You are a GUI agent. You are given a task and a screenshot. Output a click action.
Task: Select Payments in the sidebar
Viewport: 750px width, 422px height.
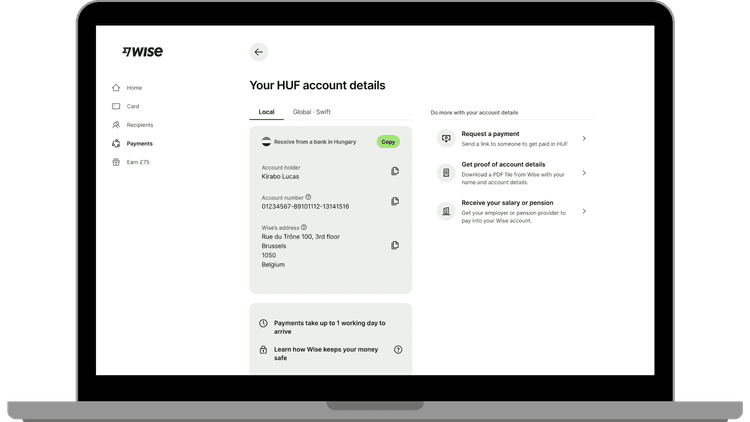tap(139, 143)
